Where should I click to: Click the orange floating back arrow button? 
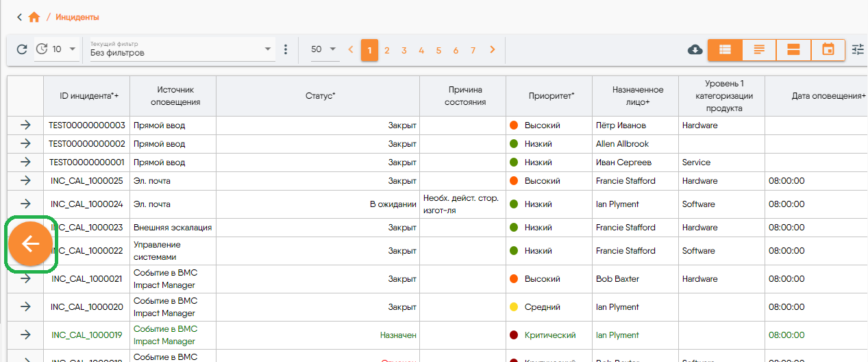[x=31, y=243]
